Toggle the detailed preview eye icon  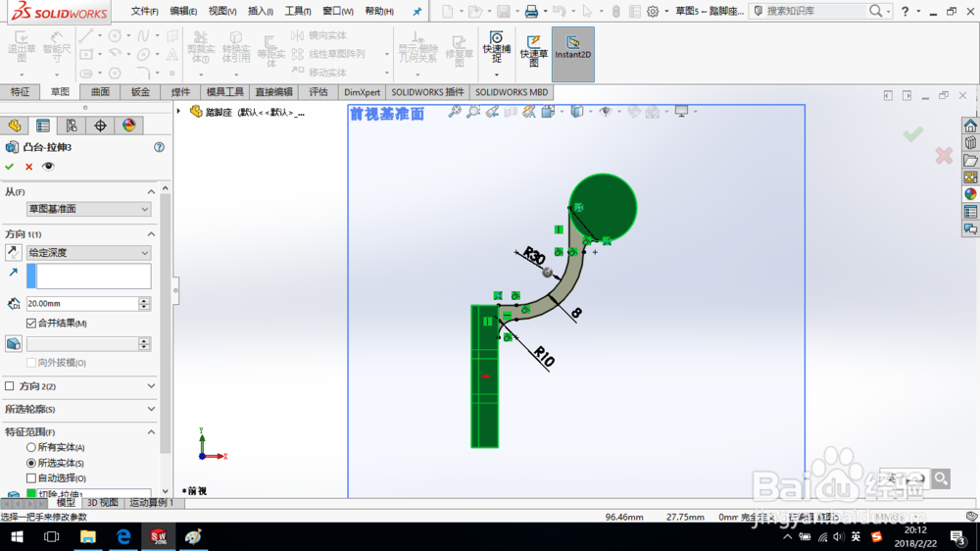point(47,167)
